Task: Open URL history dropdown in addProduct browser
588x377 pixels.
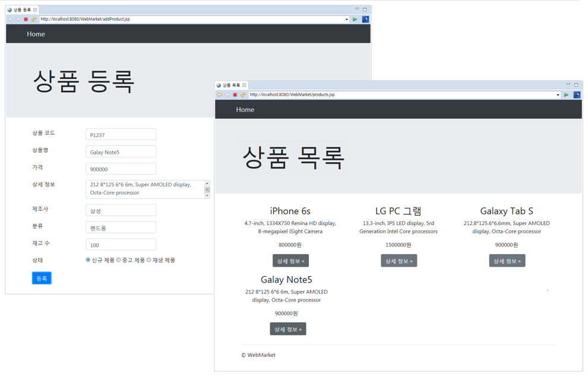Action: (x=346, y=20)
